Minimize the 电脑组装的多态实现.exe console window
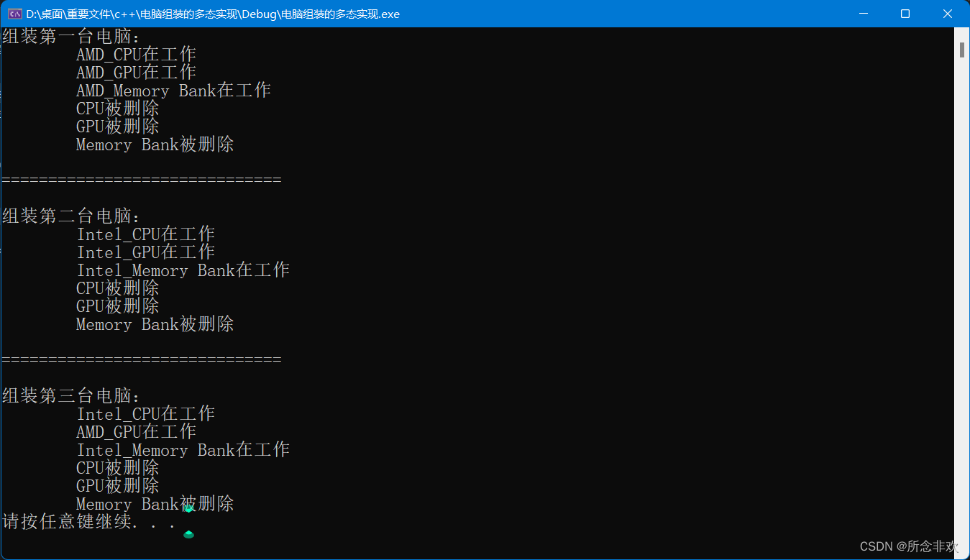 [x=864, y=14]
